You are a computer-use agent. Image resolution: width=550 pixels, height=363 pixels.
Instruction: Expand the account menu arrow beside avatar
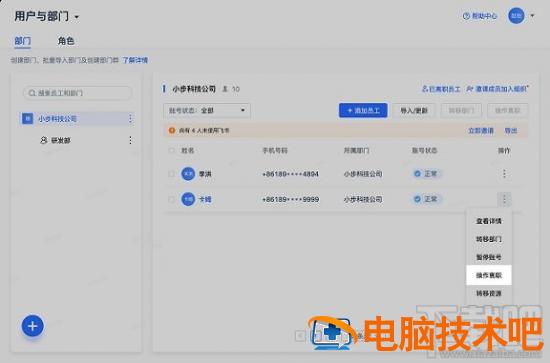point(532,16)
